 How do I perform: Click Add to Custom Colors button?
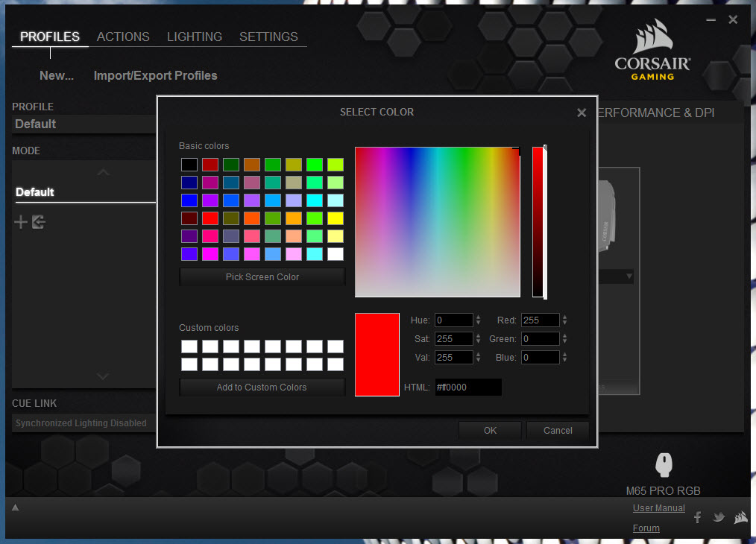262,388
